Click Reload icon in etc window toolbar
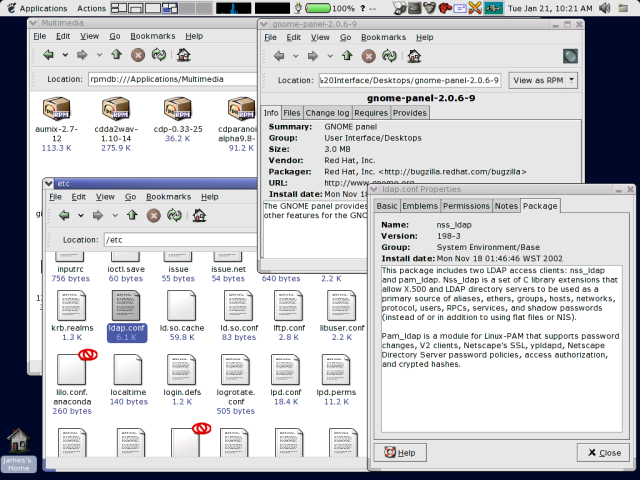640x480 pixels. (x=174, y=215)
